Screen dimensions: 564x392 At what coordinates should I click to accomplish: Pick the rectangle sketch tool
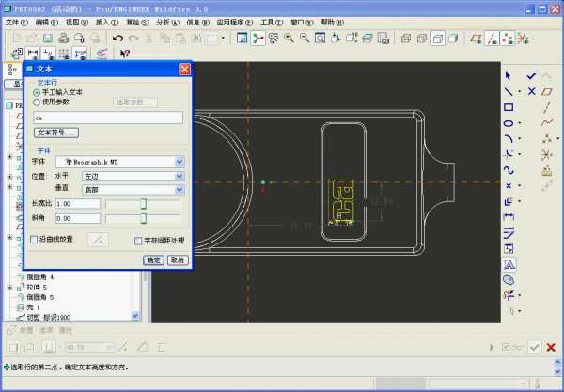(509, 107)
